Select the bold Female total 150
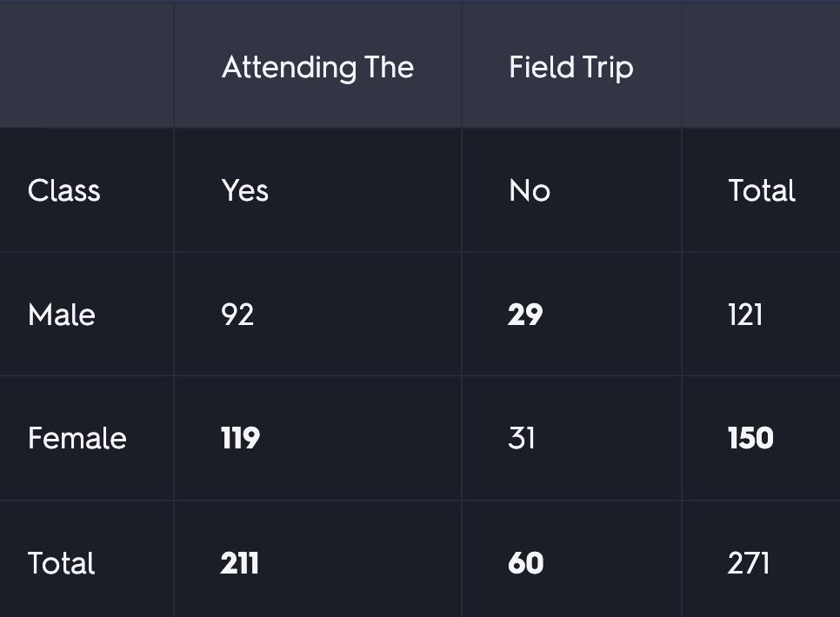The image size is (840, 617). pyautogui.click(x=750, y=438)
